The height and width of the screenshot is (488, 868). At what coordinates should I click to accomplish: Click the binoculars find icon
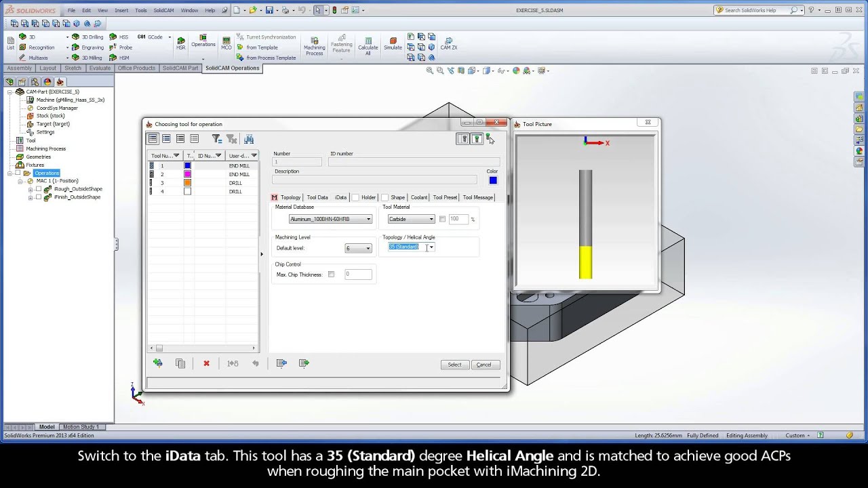[249, 138]
